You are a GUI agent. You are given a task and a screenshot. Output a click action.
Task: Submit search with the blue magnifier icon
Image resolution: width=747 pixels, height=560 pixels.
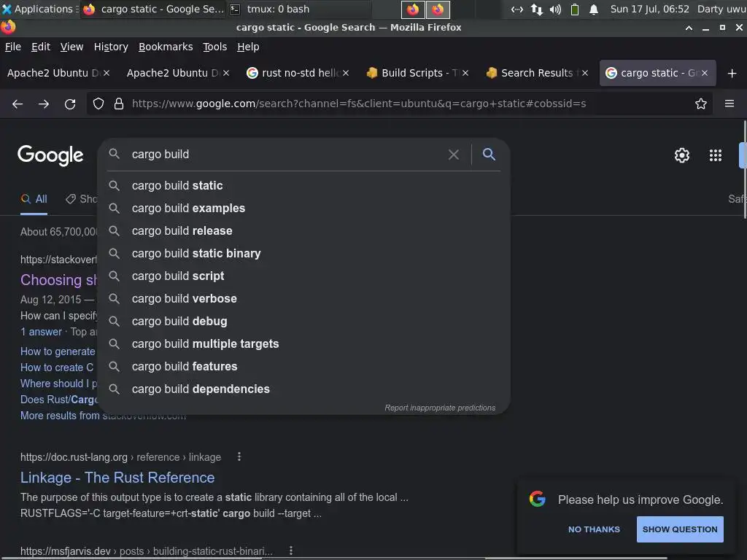tap(489, 154)
